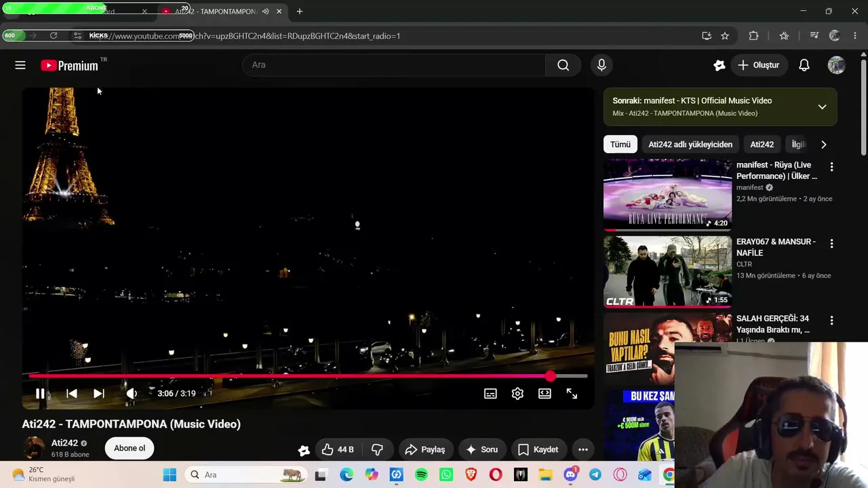Mute the tab using the speaker icon

point(265,12)
